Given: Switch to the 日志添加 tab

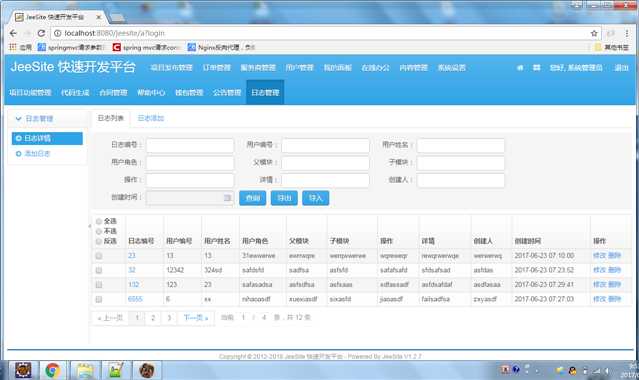Looking at the screenshot, I should coord(150,118).
